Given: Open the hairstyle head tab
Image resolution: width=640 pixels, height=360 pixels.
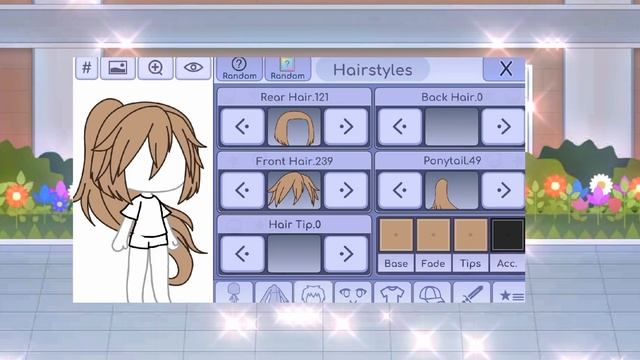Looking at the screenshot, I should tap(313, 292).
